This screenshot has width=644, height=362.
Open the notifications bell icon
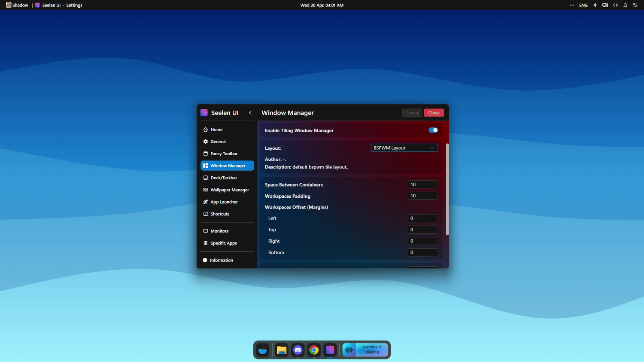(x=625, y=5)
